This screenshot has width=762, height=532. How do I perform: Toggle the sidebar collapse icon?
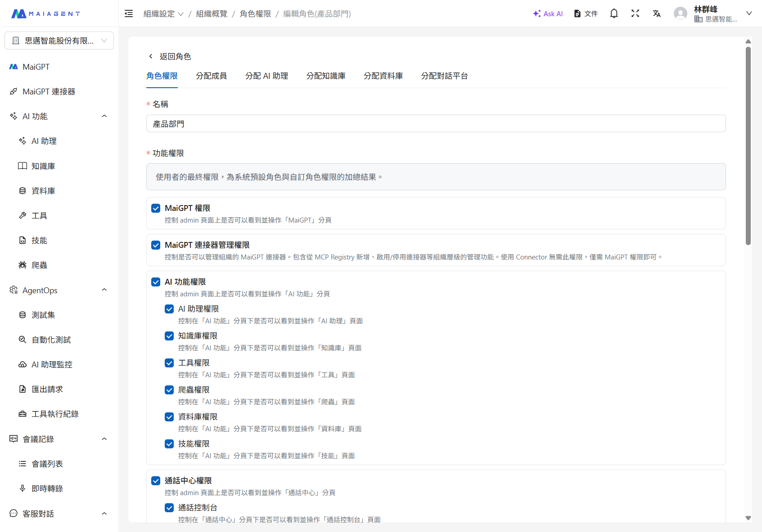(x=129, y=13)
